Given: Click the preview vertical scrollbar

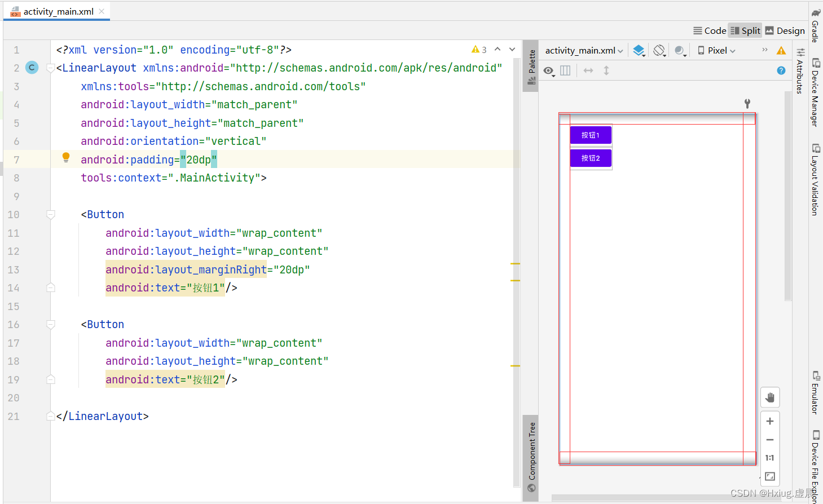Looking at the screenshot, I should (788, 196).
